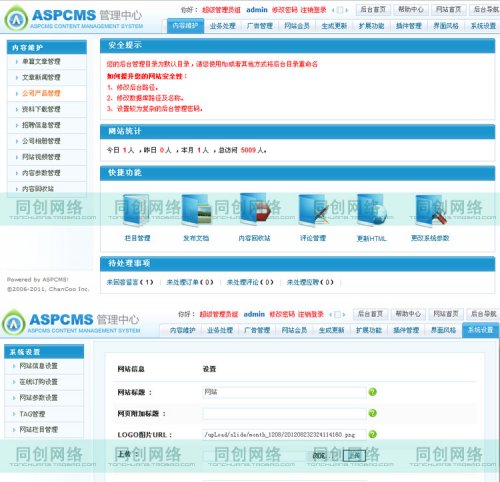
Task: Click 注销登录 link in lower header
Action: coord(311,314)
